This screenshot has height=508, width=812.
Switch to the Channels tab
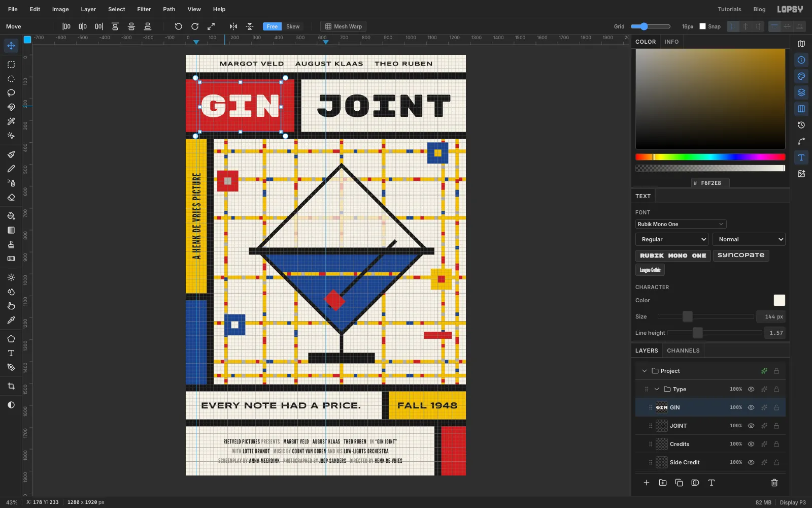coord(683,351)
